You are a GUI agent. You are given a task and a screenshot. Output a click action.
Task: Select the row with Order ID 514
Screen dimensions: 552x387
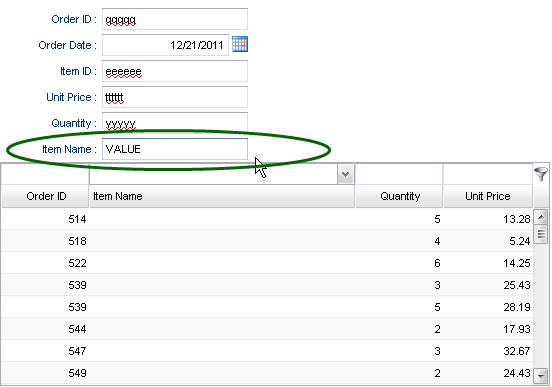click(x=267, y=219)
